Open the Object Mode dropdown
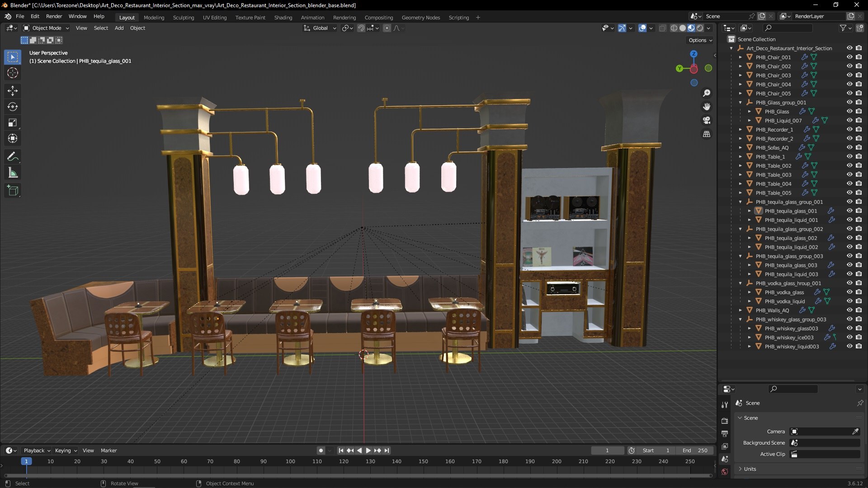Image resolution: width=868 pixels, height=488 pixels. pyautogui.click(x=46, y=28)
